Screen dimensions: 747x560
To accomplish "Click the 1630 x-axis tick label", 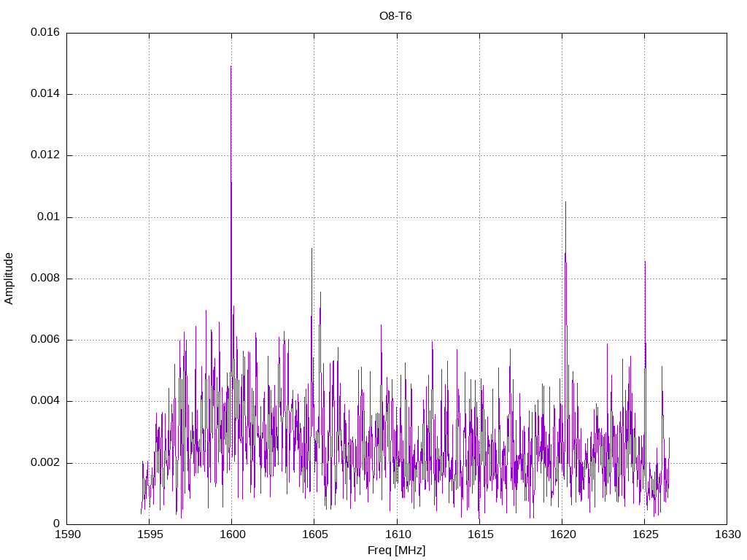I will [728, 534].
